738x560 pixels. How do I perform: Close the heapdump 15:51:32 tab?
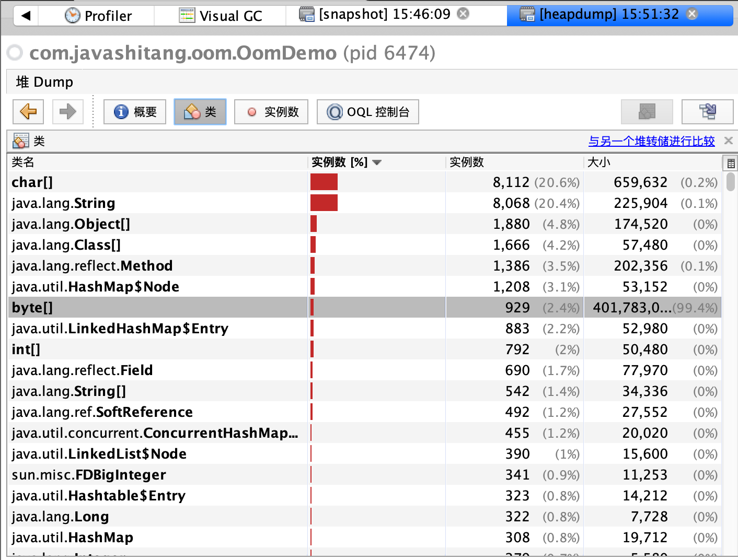692,14
